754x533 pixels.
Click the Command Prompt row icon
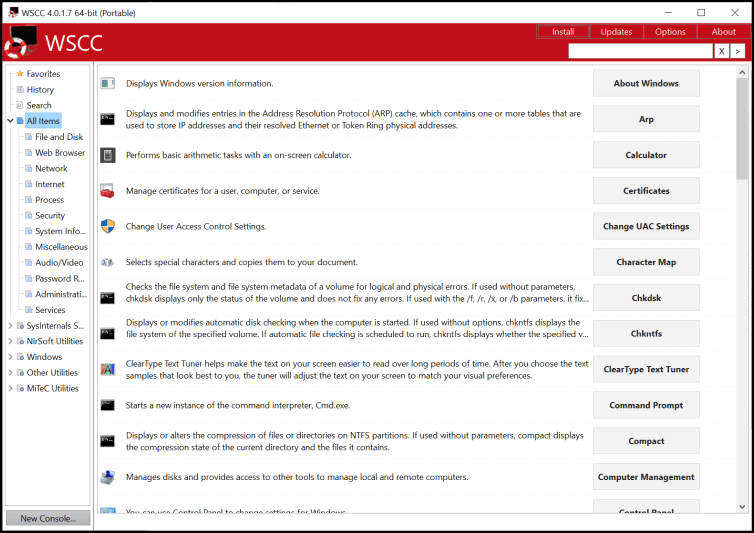click(x=108, y=405)
